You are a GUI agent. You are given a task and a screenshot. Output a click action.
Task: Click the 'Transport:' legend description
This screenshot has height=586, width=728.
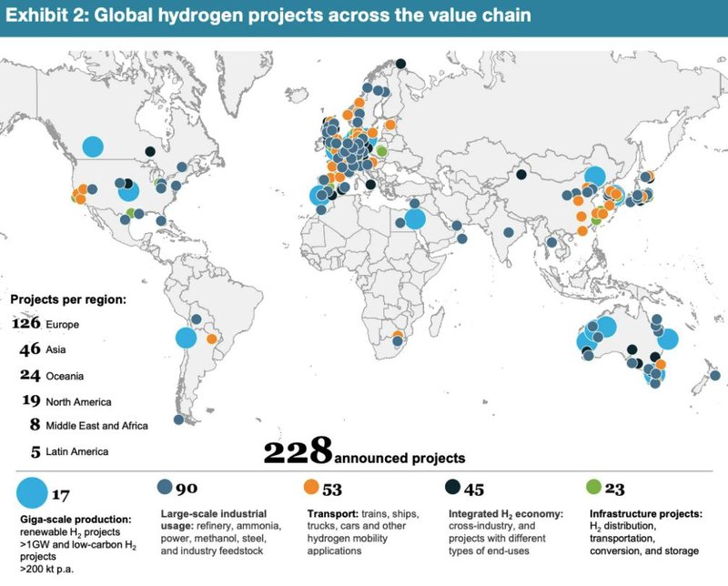[363, 532]
